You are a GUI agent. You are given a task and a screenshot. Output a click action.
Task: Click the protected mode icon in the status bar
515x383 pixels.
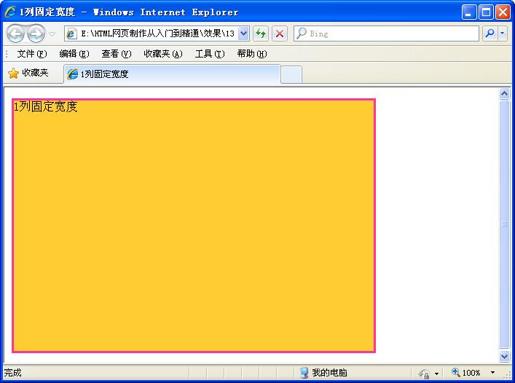424,373
